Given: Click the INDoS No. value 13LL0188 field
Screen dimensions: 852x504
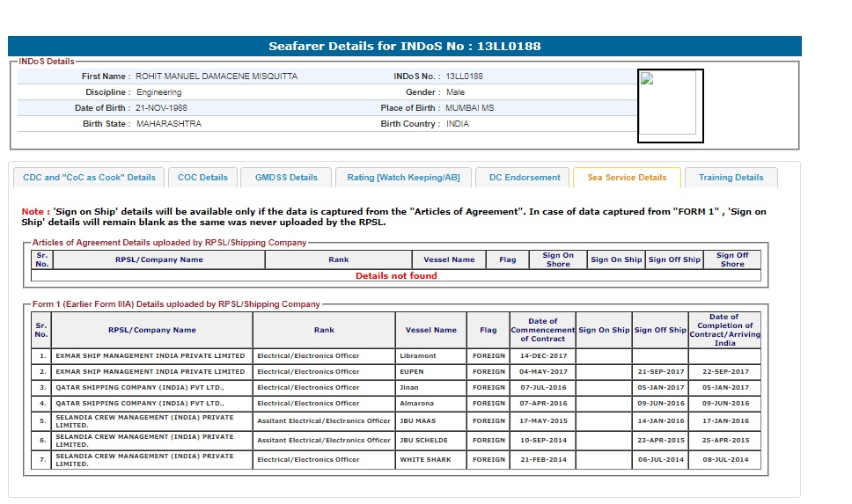Looking at the screenshot, I should (464, 77).
